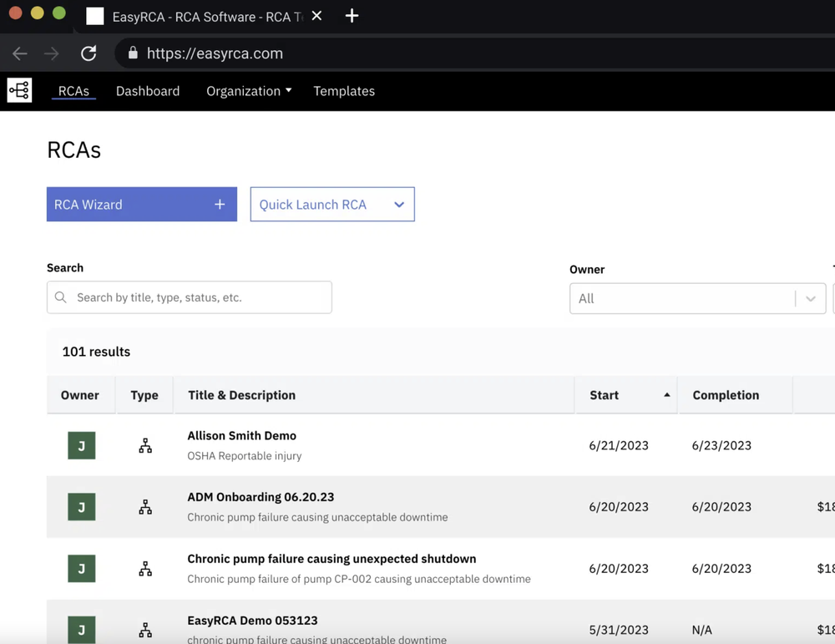Click the Owner dropdown chevron arrow
The width and height of the screenshot is (835, 644).
click(811, 299)
